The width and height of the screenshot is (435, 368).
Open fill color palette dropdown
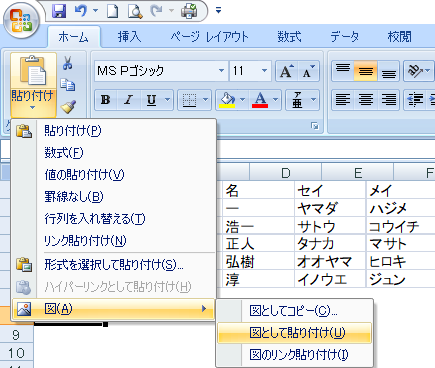242,99
